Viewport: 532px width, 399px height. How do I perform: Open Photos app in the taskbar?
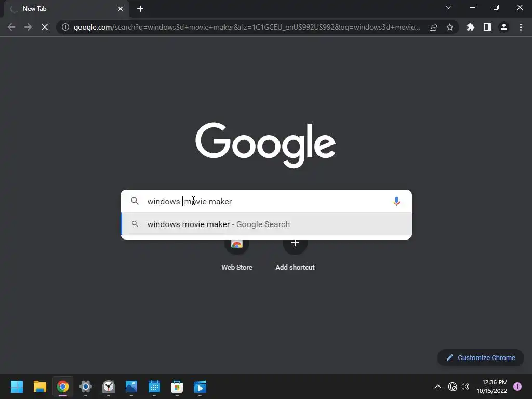pyautogui.click(x=131, y=387)
